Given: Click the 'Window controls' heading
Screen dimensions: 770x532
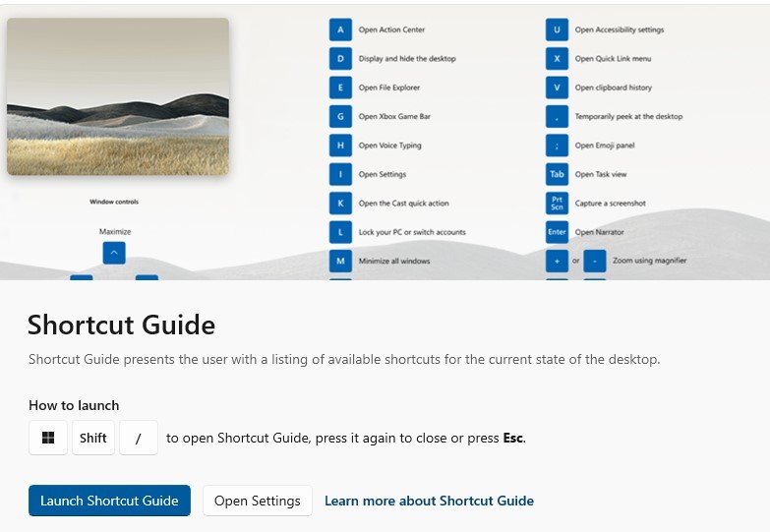Looking at the screenshot, I should tap(114, 202).
